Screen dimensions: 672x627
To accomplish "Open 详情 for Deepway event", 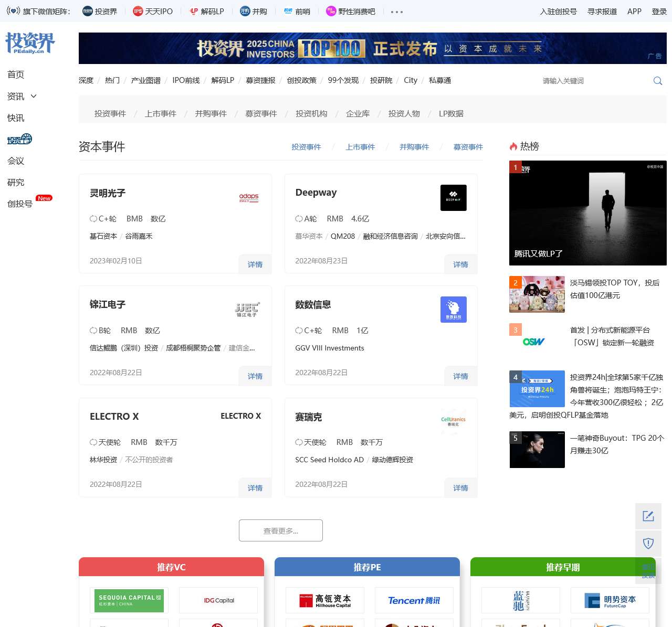I will coord(460,264).
